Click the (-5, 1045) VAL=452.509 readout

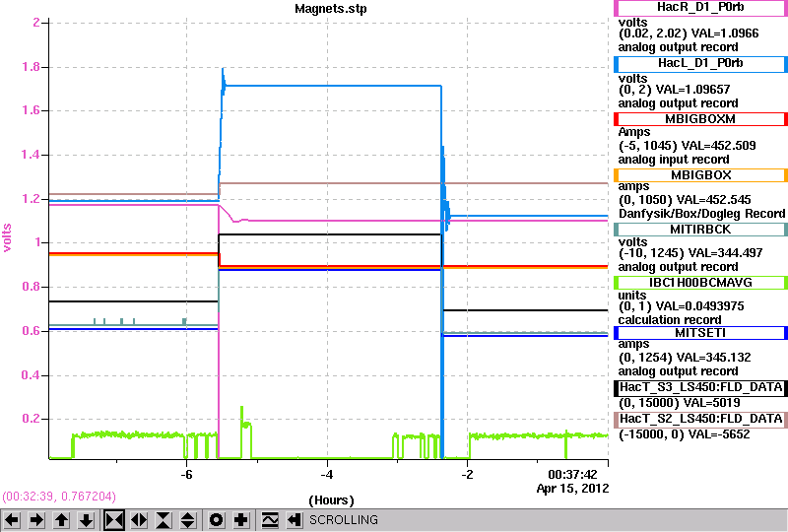[x=687, y=146]
